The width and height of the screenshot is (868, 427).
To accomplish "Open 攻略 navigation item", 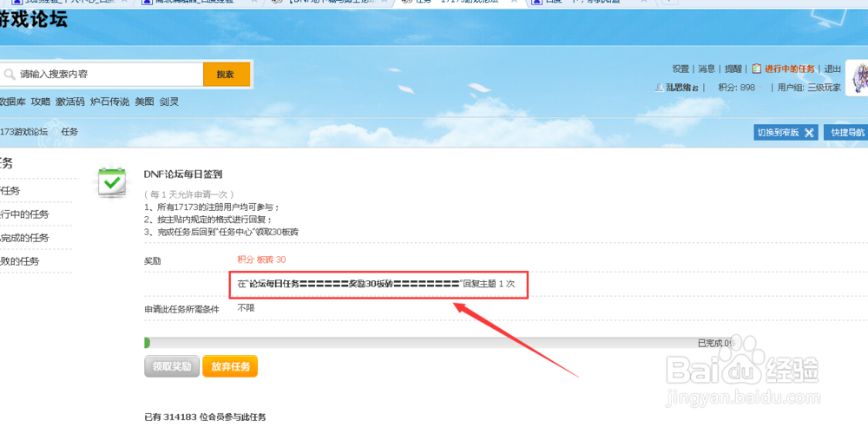I will [41, 102].
